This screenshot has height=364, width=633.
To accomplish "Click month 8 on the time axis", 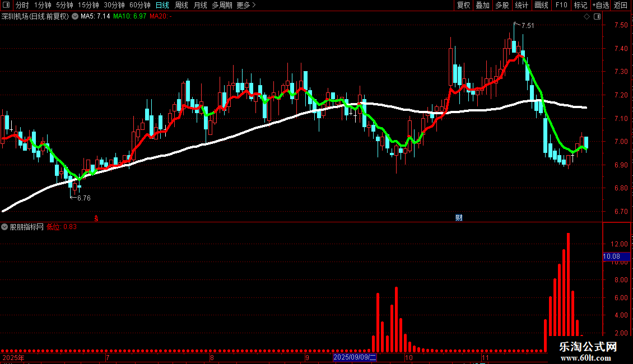I will pos(212,358).
